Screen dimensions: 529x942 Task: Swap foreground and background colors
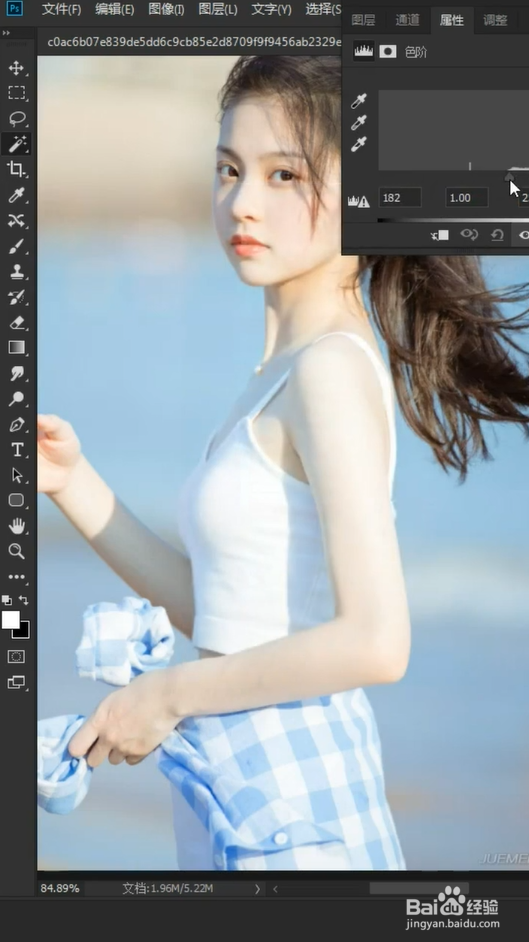pos(23,600)
